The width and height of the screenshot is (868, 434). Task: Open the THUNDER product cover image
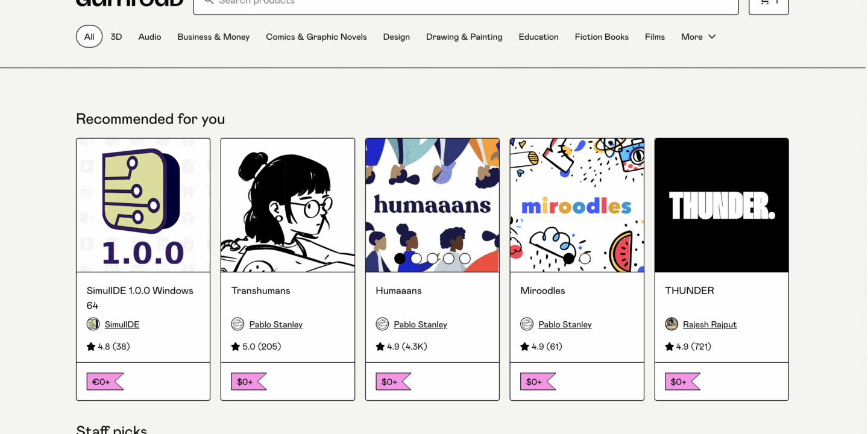(x=722, y=206)
